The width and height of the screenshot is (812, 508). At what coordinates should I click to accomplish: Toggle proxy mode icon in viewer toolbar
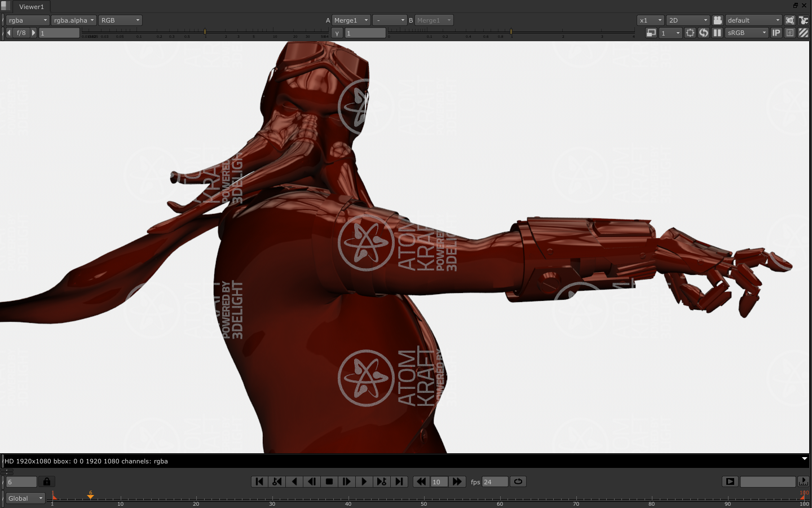click(651, 33)
